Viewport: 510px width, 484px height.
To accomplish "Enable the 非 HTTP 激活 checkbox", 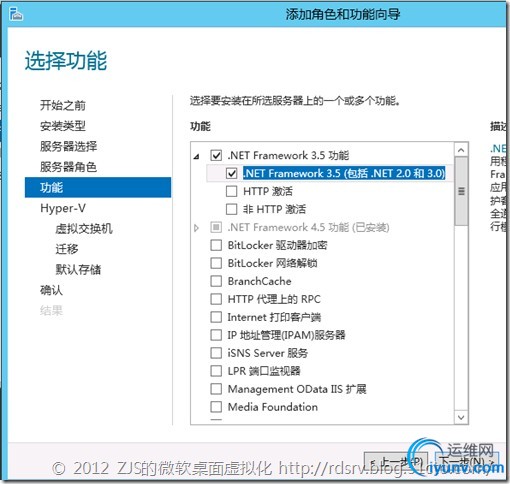I will (x=231, y=209).
